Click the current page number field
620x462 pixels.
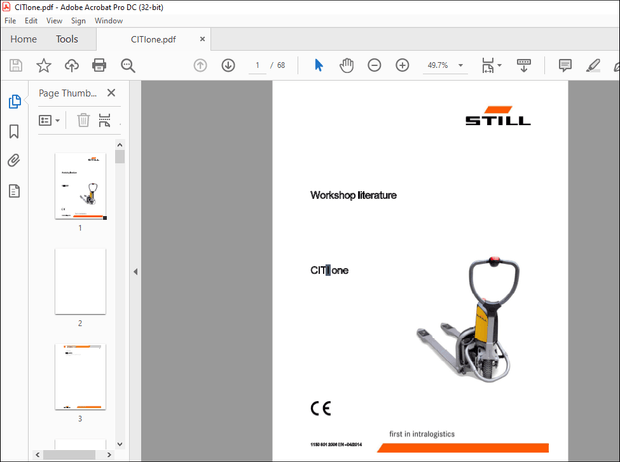(257, 65)
